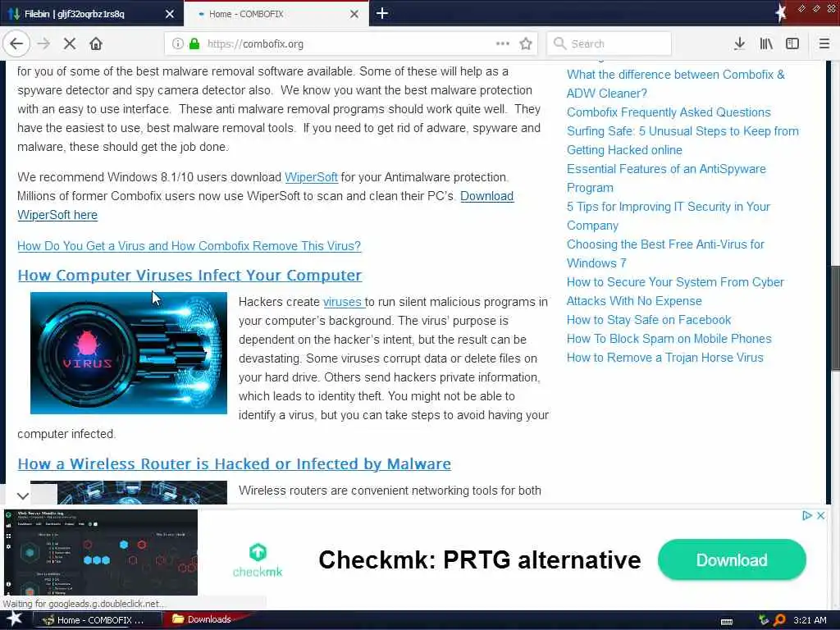Open How a Wireless Router is Hacked heading
This screenshot has height=630, width=840.
coord(234,464)
